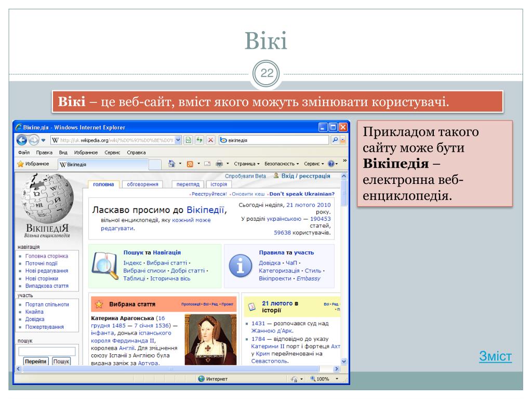Click the Wikipedia globe logo

pos(47,198)
